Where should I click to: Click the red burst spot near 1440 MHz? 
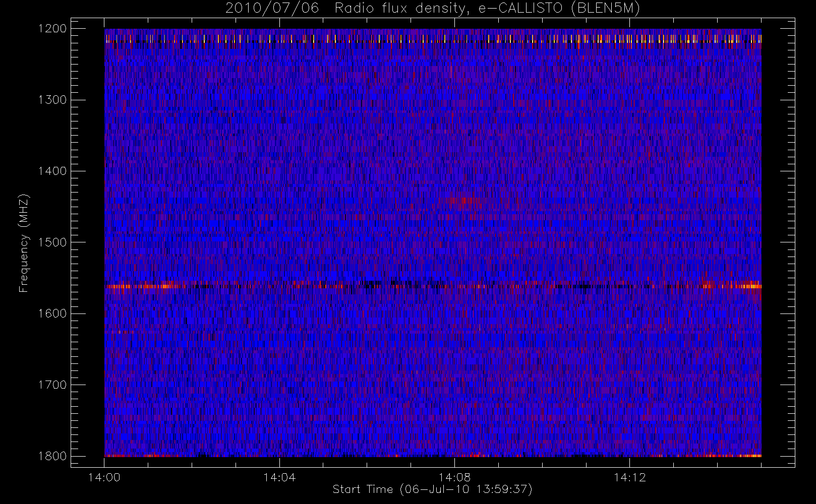coord(464,201)
